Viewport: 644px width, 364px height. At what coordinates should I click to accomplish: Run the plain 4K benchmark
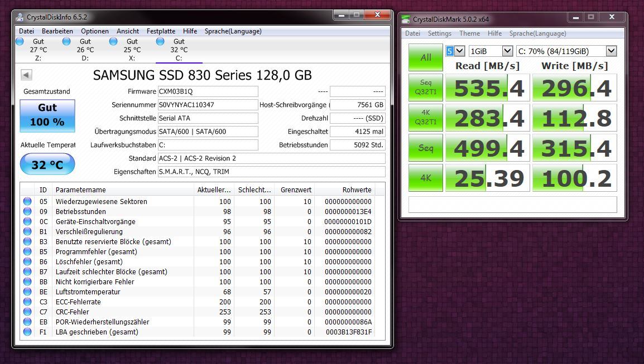click(425, 178)
